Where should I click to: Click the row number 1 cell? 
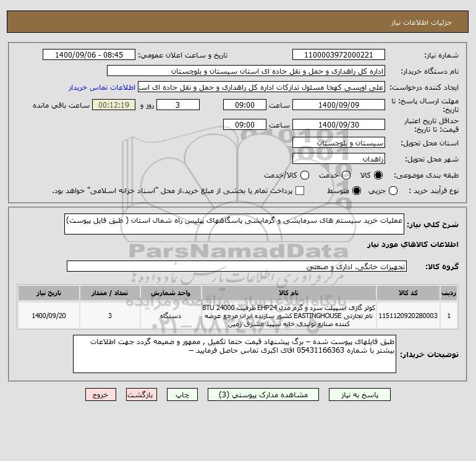[x=449, y=316]
